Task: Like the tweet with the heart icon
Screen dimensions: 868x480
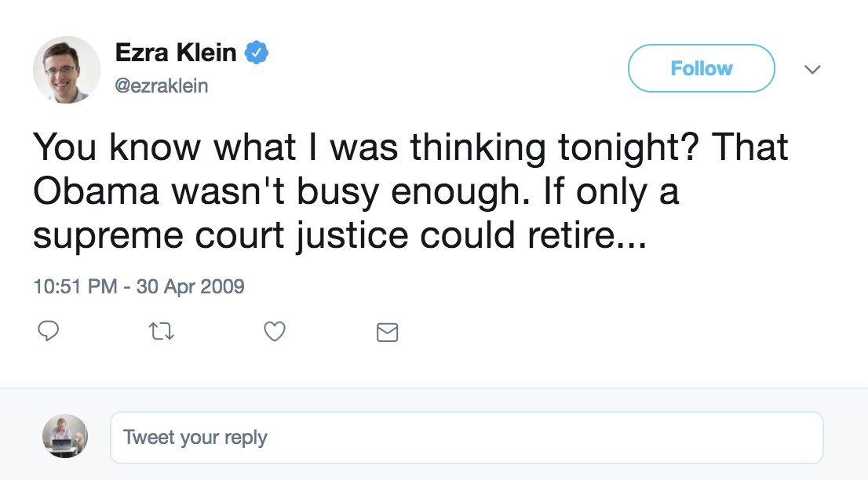Action: (274, 333)
